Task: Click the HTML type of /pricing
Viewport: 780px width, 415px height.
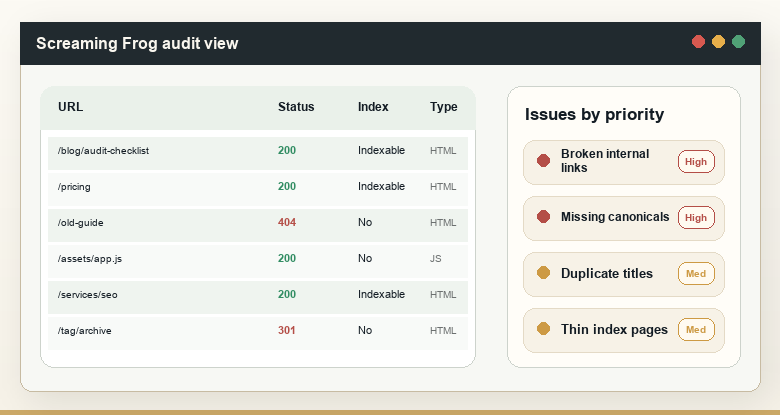Action: coord(443,187)
